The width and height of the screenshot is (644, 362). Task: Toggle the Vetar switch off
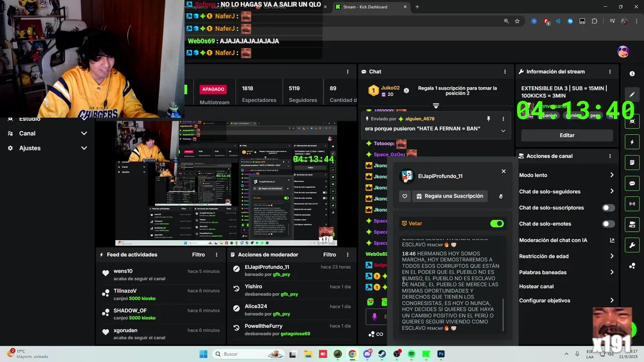[x=497, y=223]
